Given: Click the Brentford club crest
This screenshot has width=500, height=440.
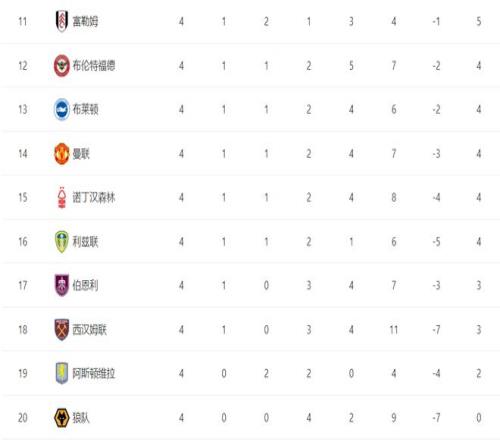Looking at the screenshot, I should pos(62,65).
